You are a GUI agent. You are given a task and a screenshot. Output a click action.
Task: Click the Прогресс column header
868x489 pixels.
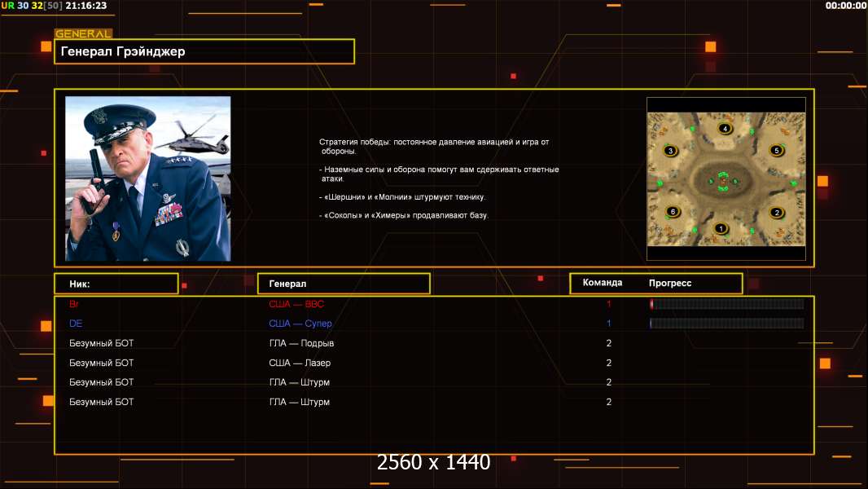pyautogui.click(x=670, y=283)
